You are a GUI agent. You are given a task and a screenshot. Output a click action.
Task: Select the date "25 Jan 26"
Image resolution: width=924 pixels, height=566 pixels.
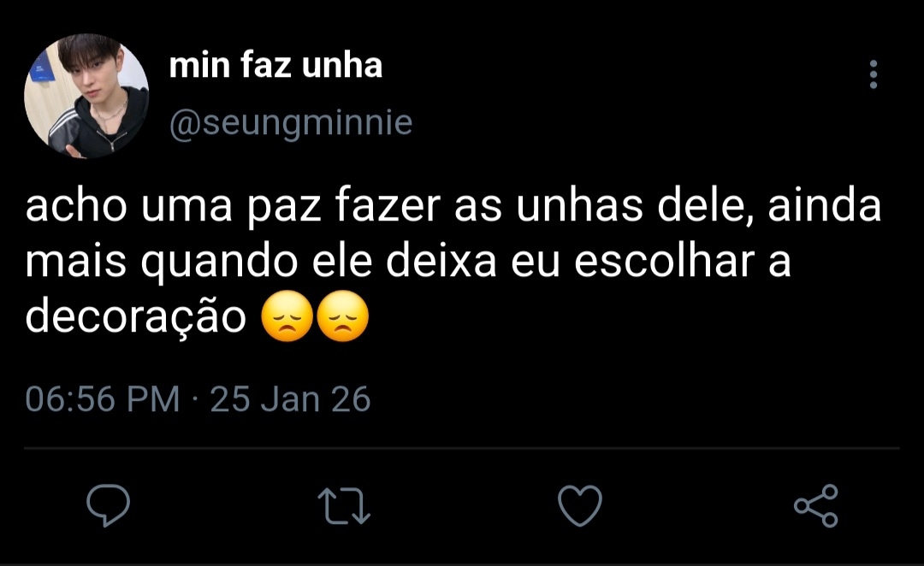[290, 399]
